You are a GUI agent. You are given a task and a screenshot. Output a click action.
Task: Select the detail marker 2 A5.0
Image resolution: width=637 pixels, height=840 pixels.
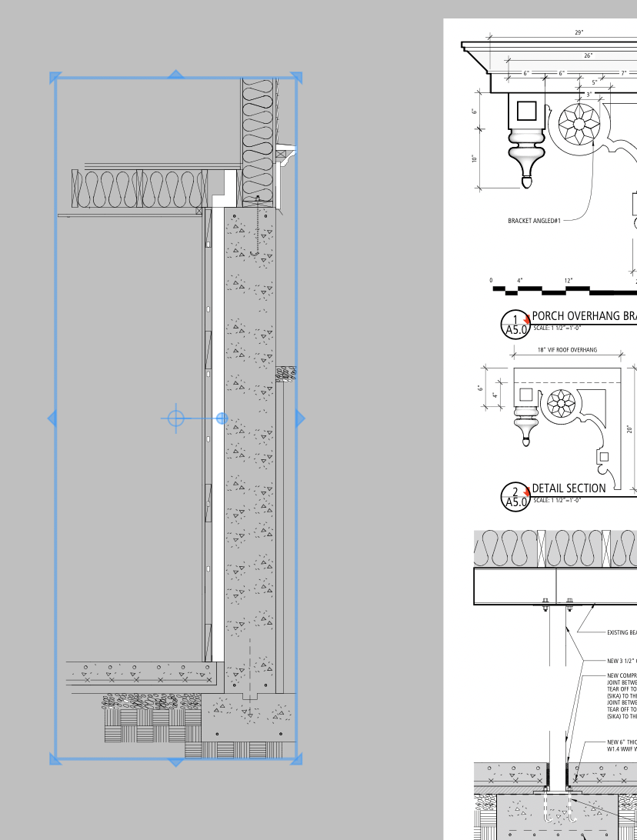pos(515,497)
